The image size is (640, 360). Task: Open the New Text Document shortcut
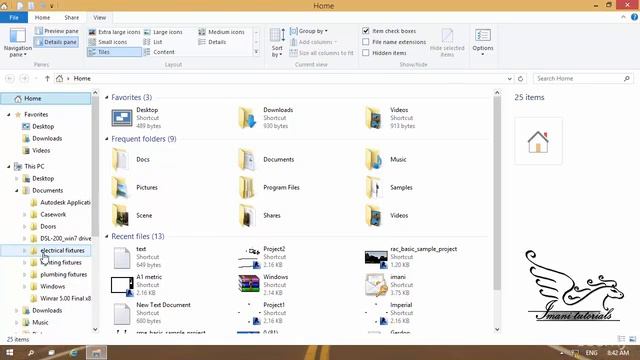pos(151,313)
